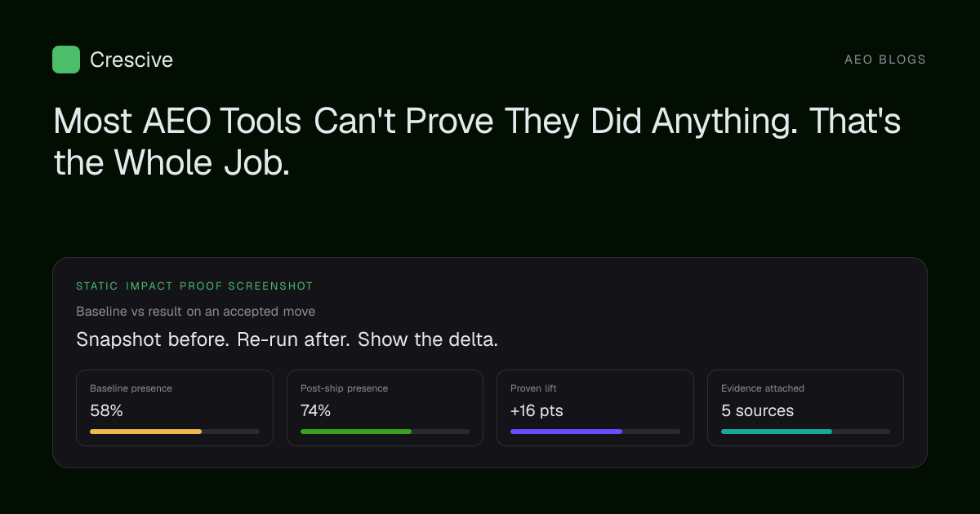Open the Proven lift card

click(595, 408)
